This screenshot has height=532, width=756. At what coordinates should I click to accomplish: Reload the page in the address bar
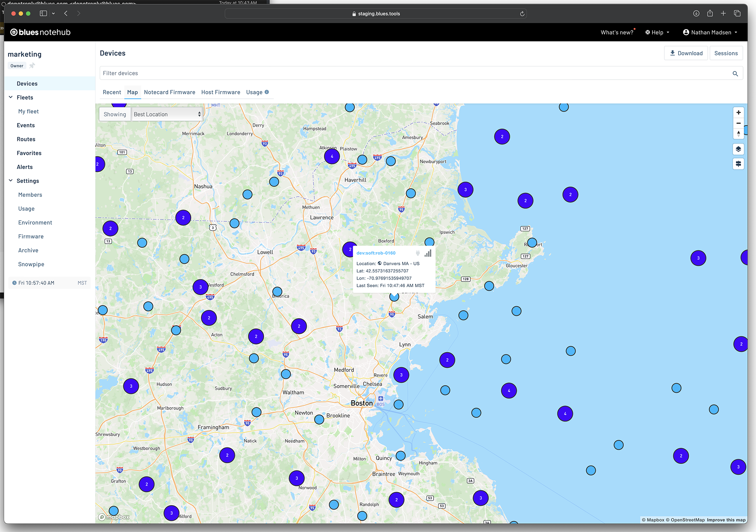(x=522, y=14)
